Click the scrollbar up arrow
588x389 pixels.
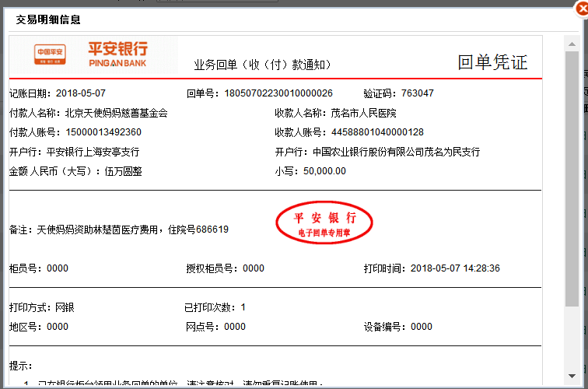click(x=572, y=44)
